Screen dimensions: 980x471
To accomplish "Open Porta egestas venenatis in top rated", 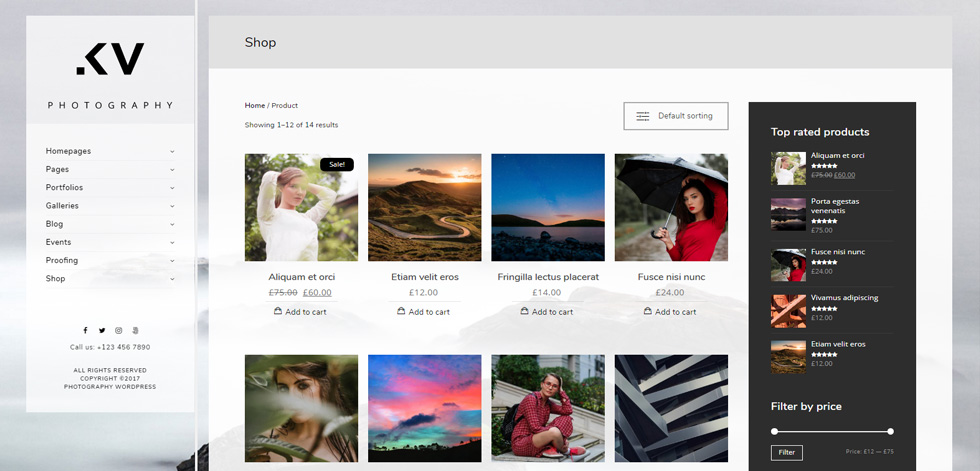I will pos(835,206).
